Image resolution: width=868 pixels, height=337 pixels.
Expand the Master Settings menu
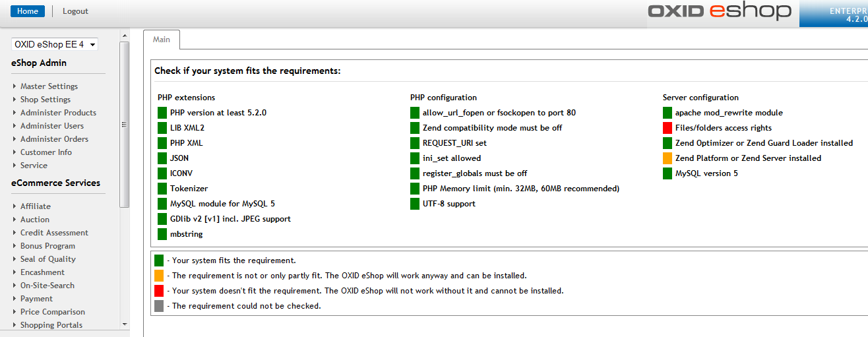point(49,86)
